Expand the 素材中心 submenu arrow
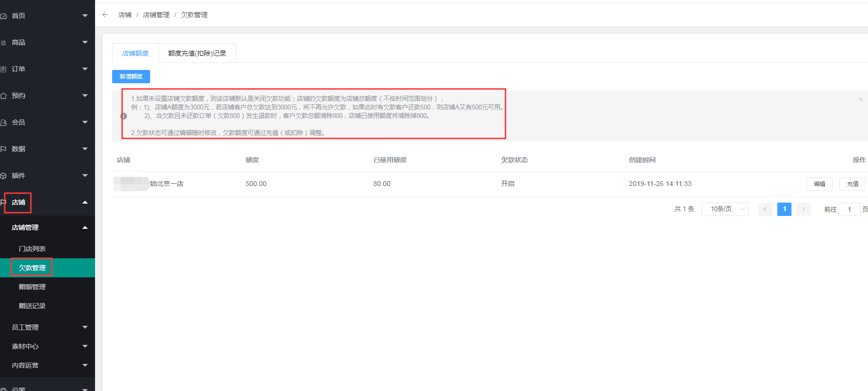This screenshot has width=868, height=391. click(x=85, y=346)
